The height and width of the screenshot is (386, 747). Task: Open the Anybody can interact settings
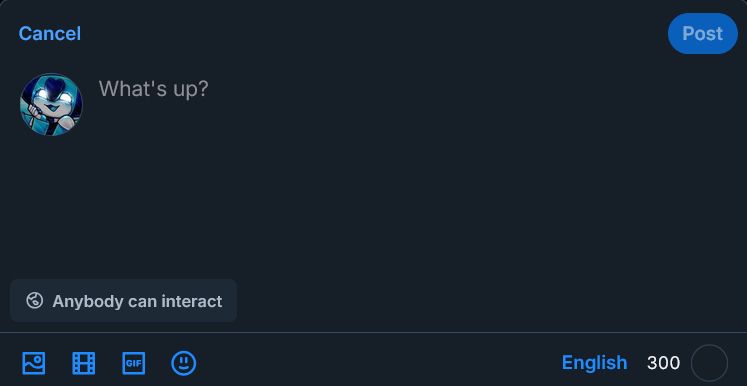click(x=123, y=301)
